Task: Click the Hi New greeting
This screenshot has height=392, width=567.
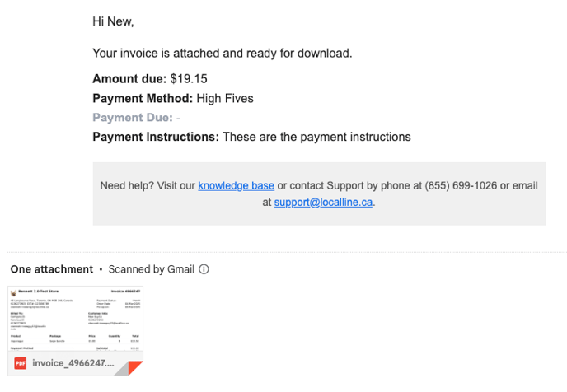Action: 113,21
